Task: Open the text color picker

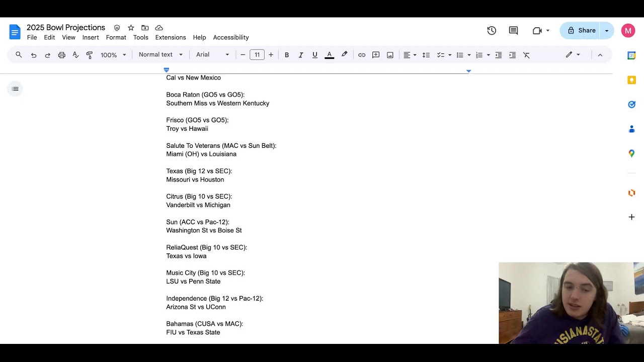Action: (330, 55)
